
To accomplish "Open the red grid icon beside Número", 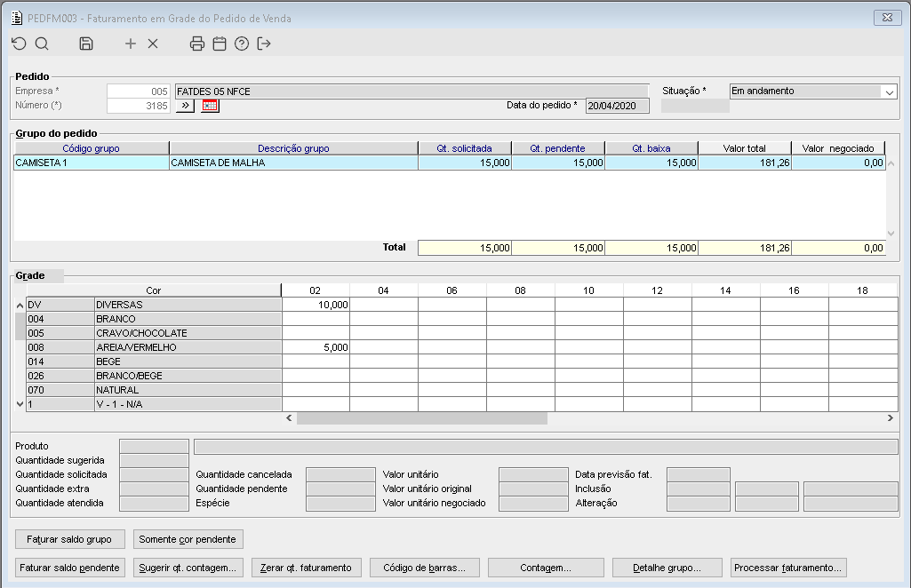I will [210, 106].
